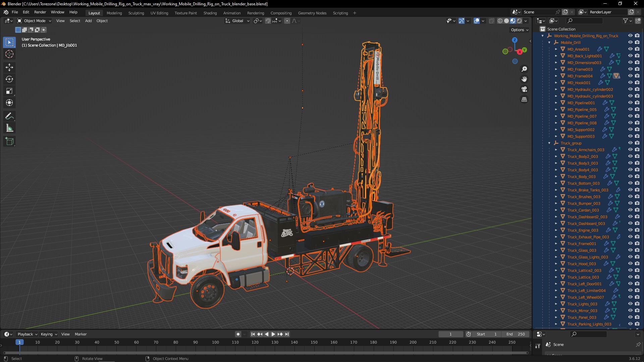The image size is (644, 362).
Task: Disable rendering for MD_Hook001 camera icon
Action: tap(637, 82)
